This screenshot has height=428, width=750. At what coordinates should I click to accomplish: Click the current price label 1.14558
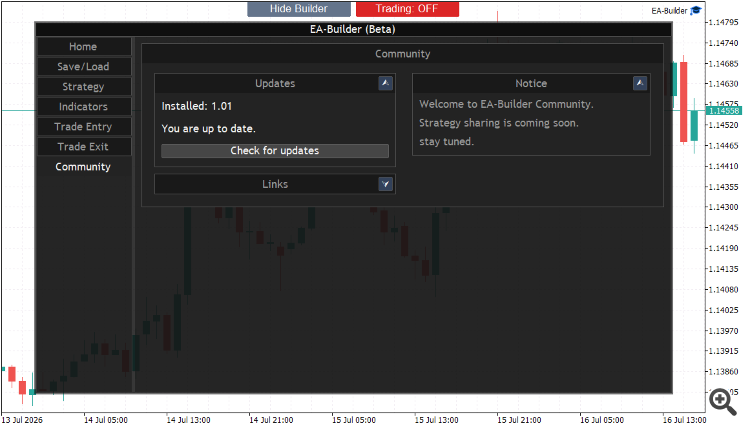724,111
